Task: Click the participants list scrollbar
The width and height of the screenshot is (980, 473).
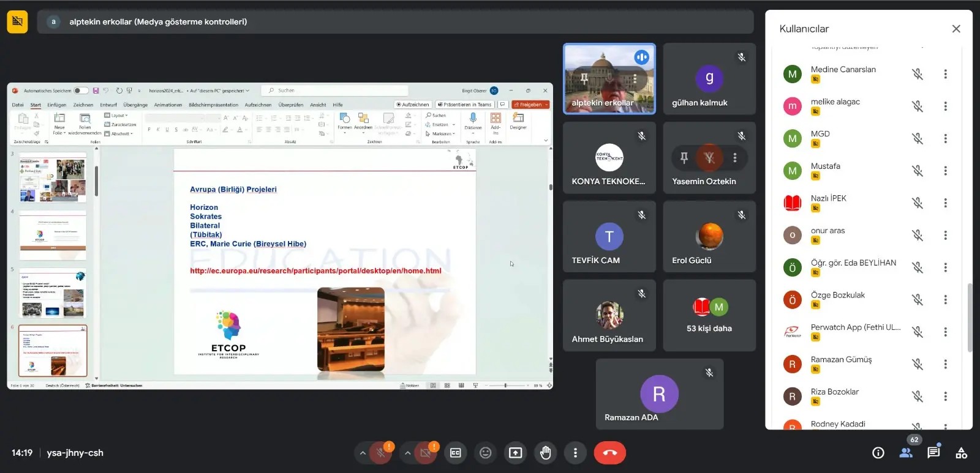Action: pyautogui.click(x=970, y=317)
